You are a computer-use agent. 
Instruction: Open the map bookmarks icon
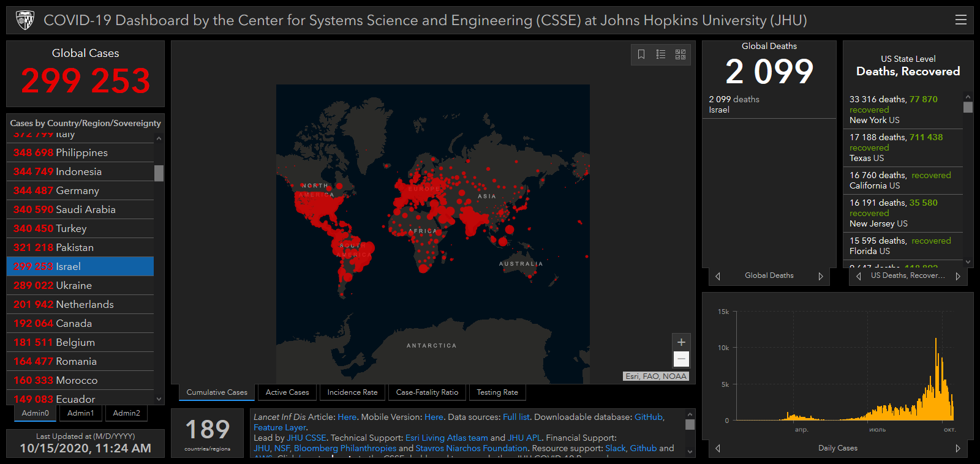[x=641, y=54]
